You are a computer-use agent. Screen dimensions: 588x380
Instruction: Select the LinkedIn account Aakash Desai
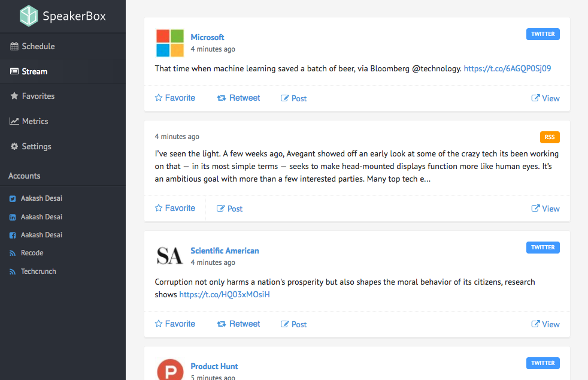pos(41,217)
